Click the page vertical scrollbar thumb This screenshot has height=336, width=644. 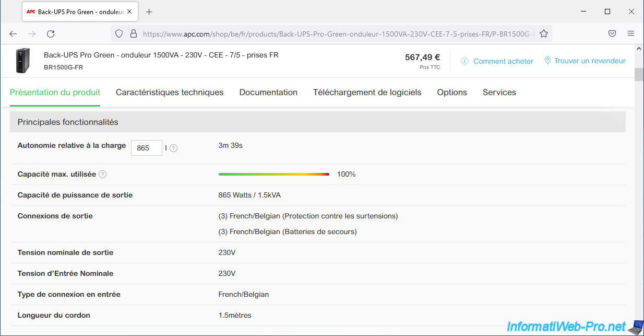(639, 74)
